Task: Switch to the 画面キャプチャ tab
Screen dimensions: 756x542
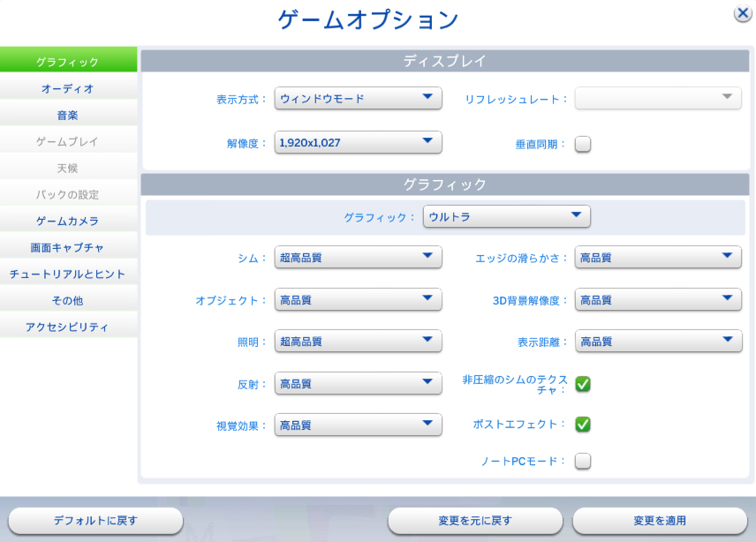Action: coord(68,247)
